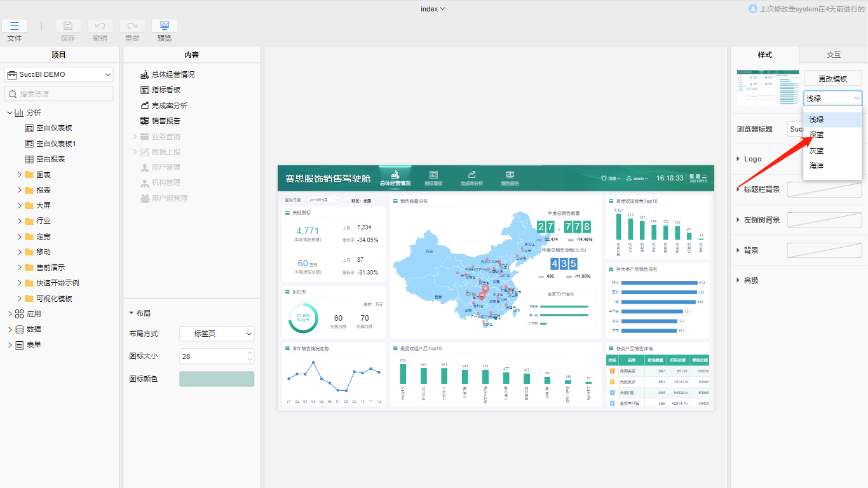
Task: Select 完成率分析 item in content list
Action: [x=169, y=105]
